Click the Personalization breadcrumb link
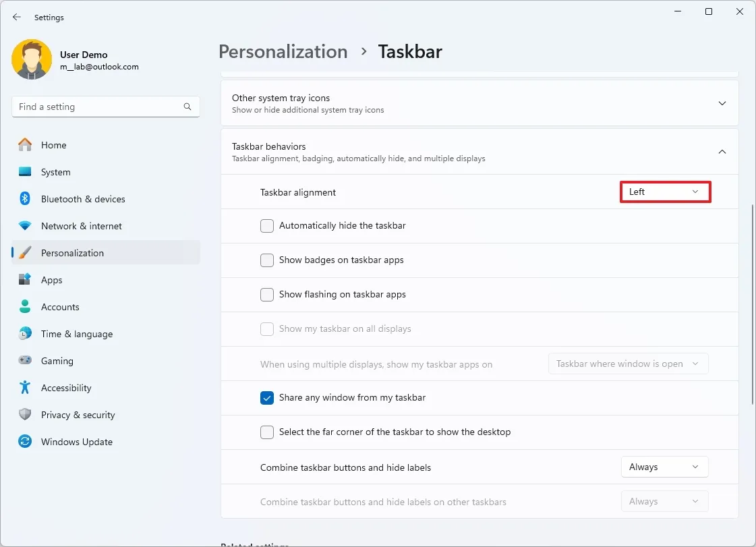The image size is (756, 547). point(283,52)
